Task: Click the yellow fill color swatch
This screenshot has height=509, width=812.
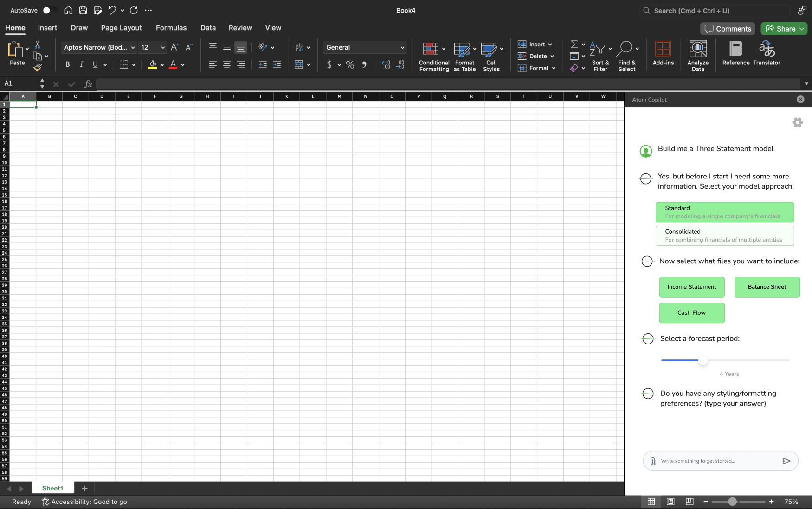Action: (152, 65)
